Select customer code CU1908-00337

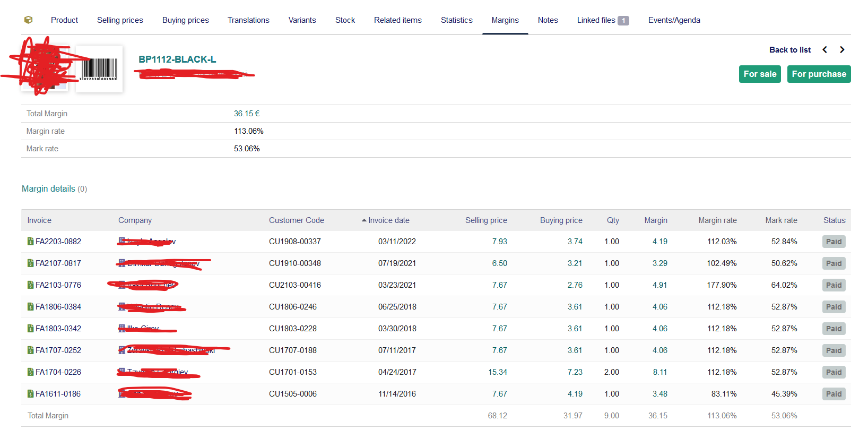coord(295,242)
